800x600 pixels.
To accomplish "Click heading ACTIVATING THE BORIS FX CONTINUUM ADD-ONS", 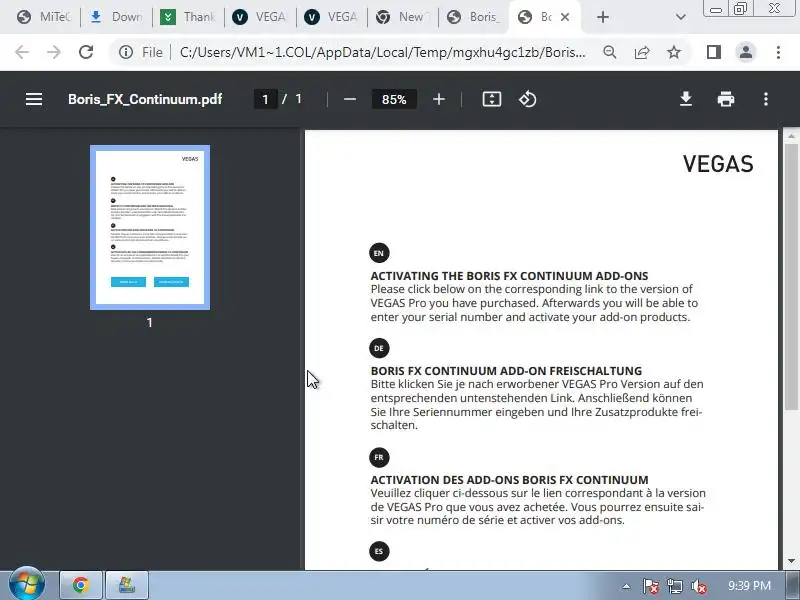I will coord(509,276).
